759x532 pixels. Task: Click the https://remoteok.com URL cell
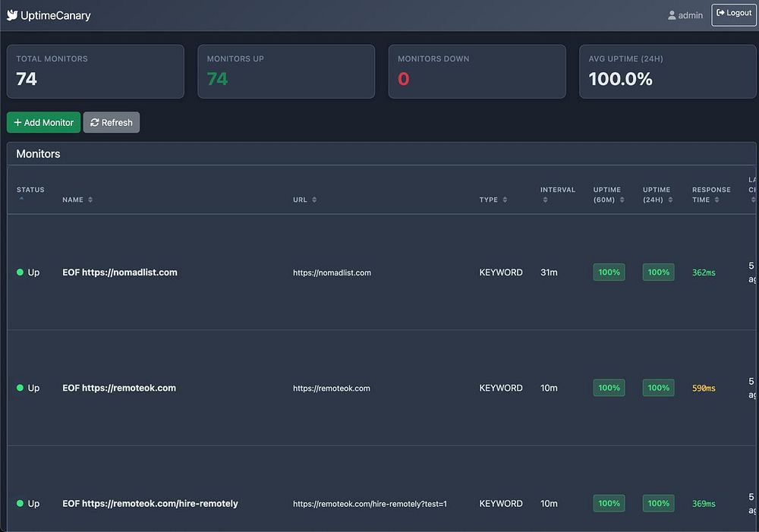[332, 389]
